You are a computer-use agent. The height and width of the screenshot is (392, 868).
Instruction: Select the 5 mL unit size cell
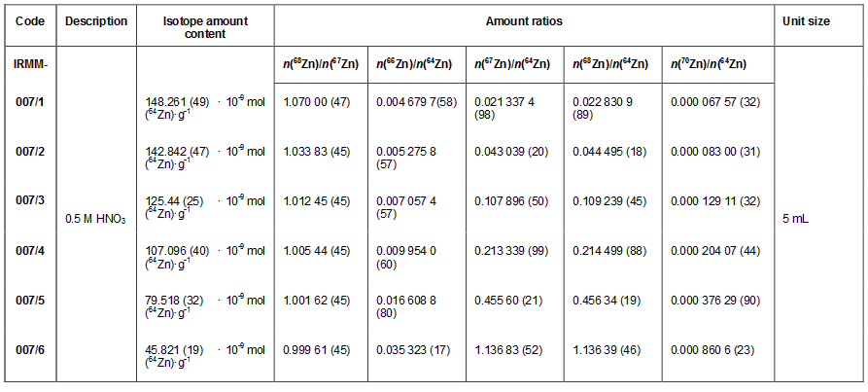[x=795, y=219]
